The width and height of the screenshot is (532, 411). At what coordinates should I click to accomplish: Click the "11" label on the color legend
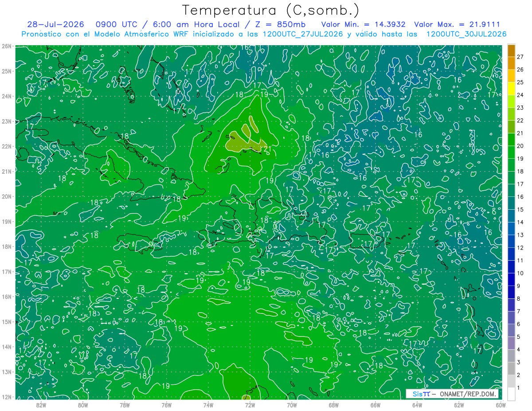520,260
